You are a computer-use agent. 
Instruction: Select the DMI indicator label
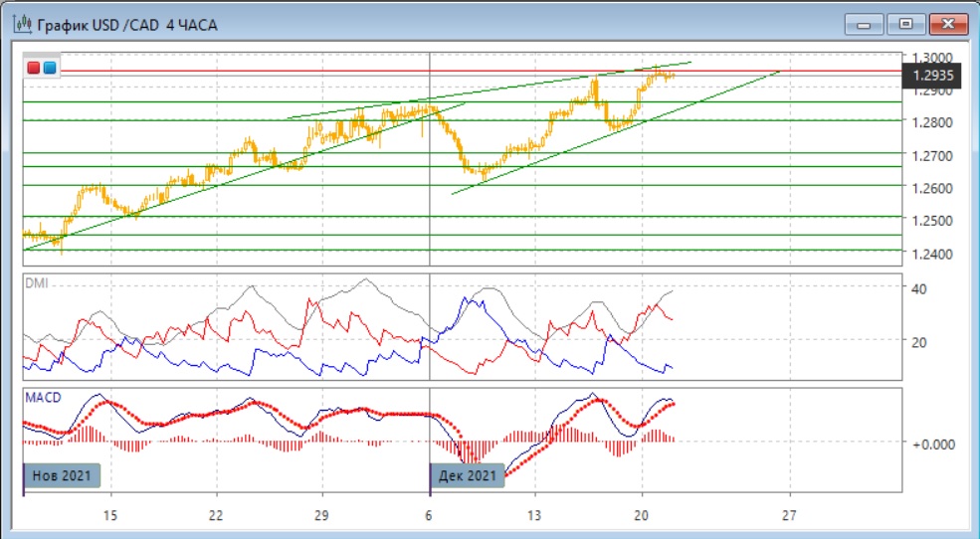36,282
